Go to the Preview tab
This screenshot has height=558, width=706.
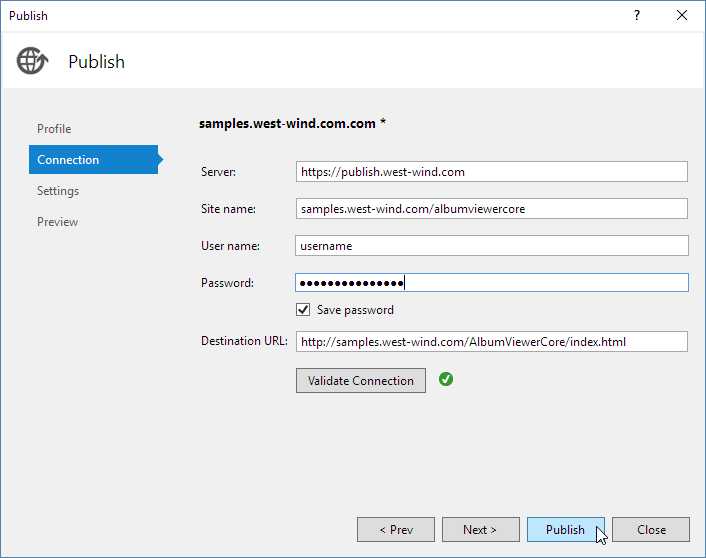(57, 222)
